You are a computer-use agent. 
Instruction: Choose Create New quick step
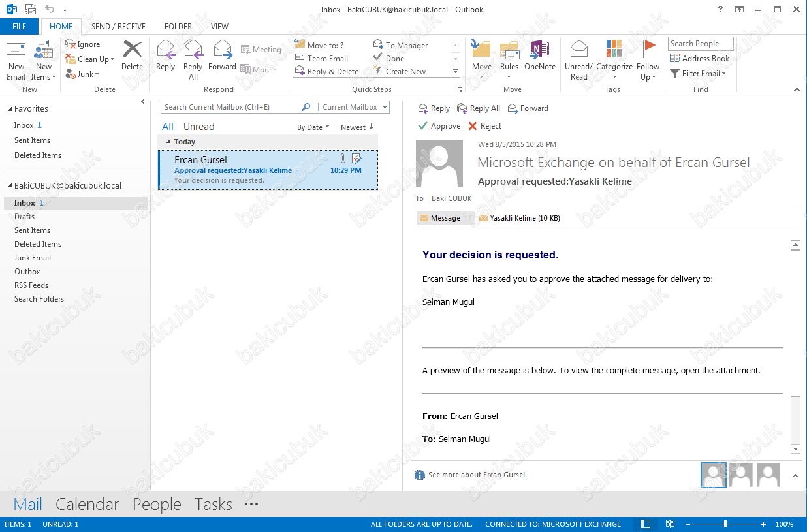(x=399, y=71)
